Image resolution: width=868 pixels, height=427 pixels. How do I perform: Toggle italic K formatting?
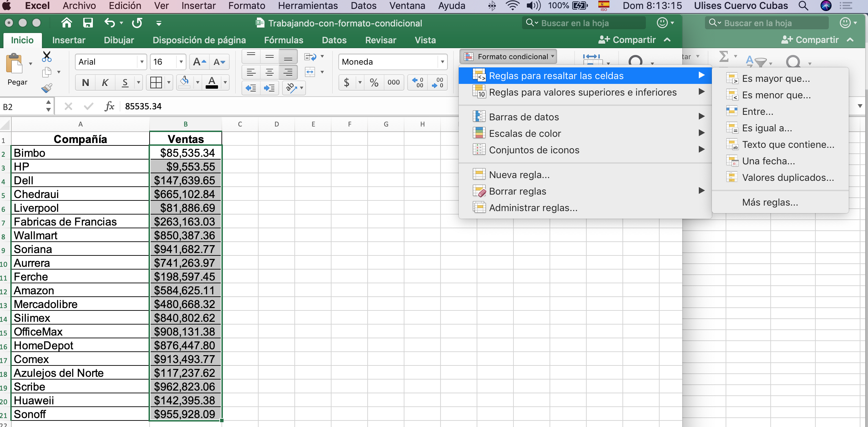105,83
